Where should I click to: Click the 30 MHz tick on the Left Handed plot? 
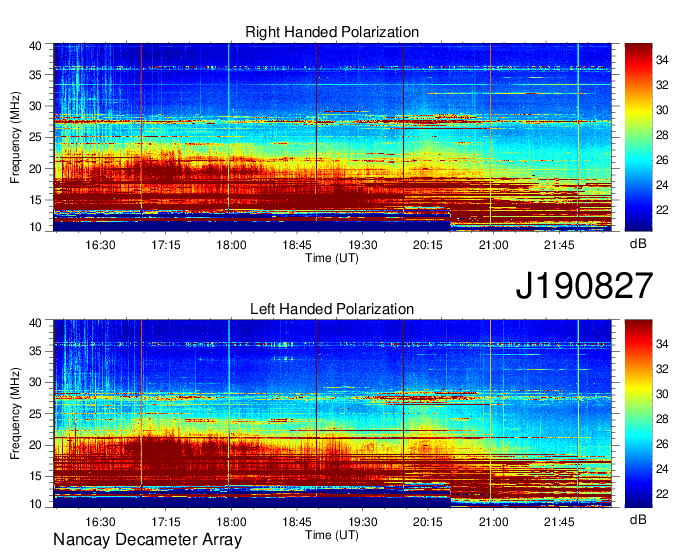coord(35,382)
